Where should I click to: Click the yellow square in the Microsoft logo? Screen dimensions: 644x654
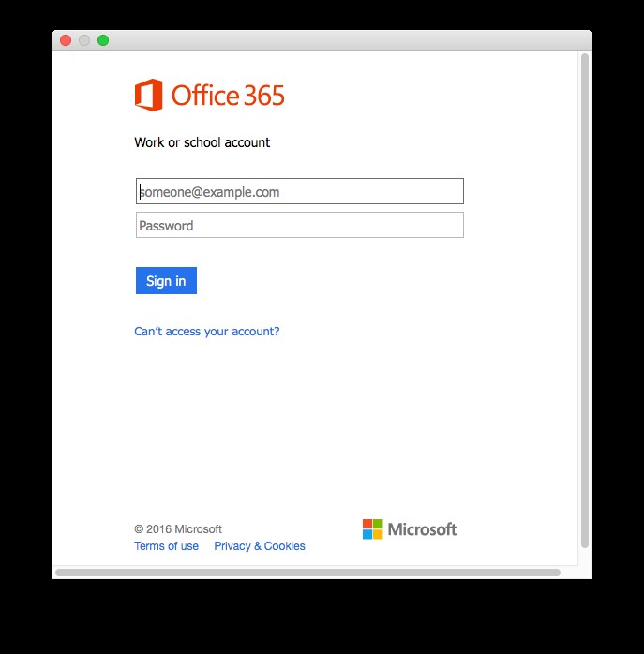378,534
